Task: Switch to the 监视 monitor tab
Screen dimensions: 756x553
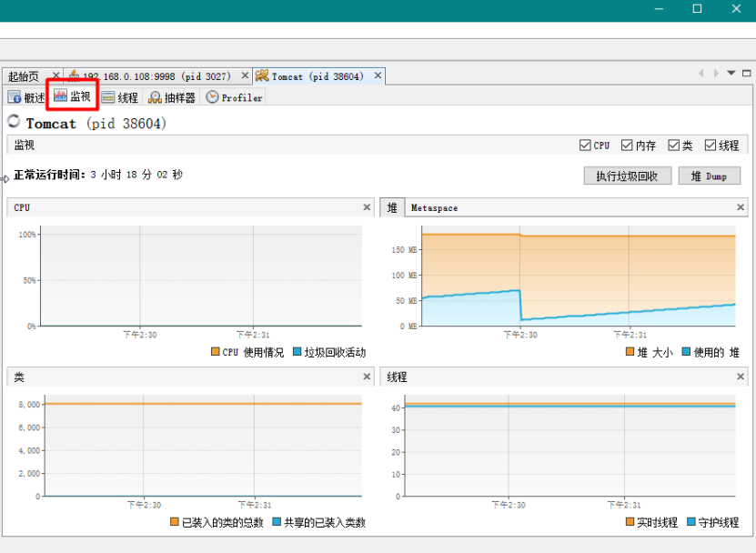Action: pos(72,96)
